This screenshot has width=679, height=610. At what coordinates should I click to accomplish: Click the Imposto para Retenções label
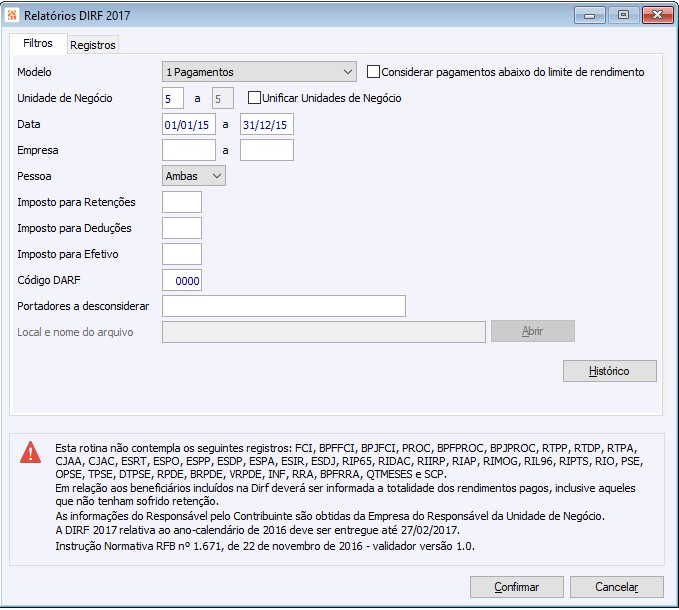pyautogui.click(x=76, y=202)
